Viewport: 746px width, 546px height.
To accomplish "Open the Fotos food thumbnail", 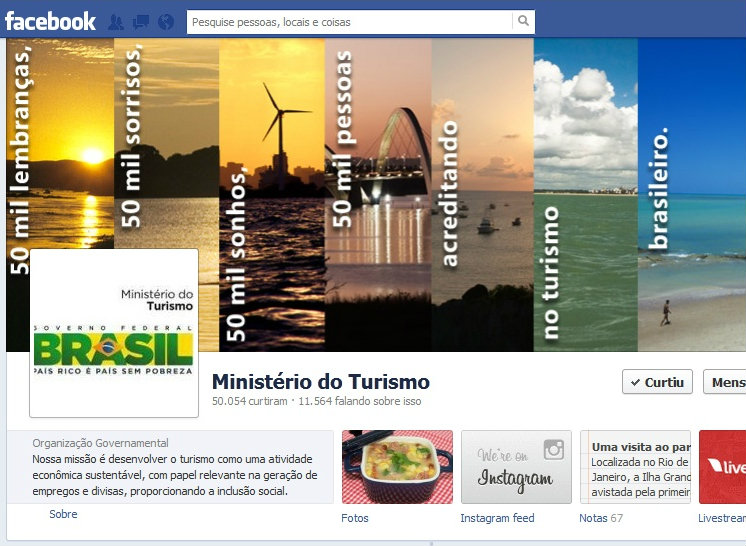I will coord(397,467).
